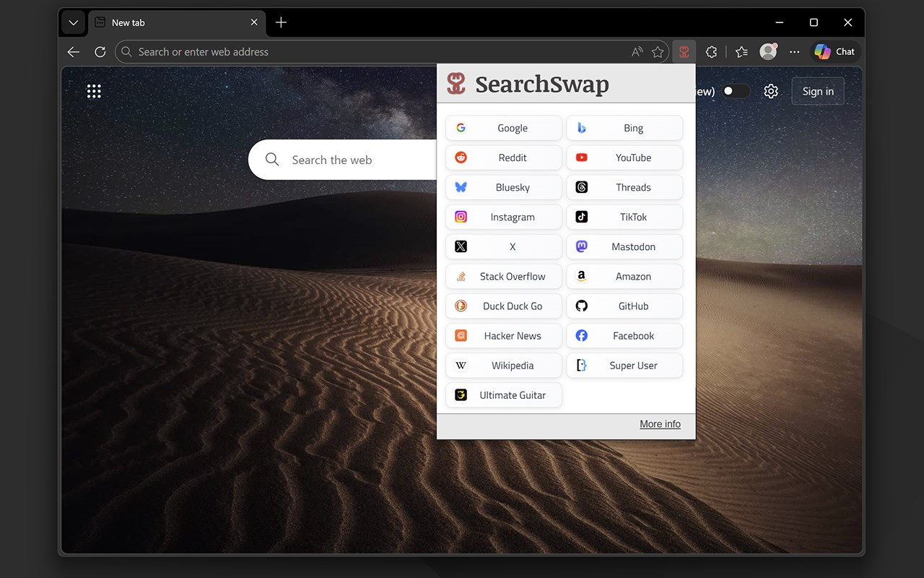Minimize the browser window
The height and width of the screenshot is (578, 924).
(780, 22)
